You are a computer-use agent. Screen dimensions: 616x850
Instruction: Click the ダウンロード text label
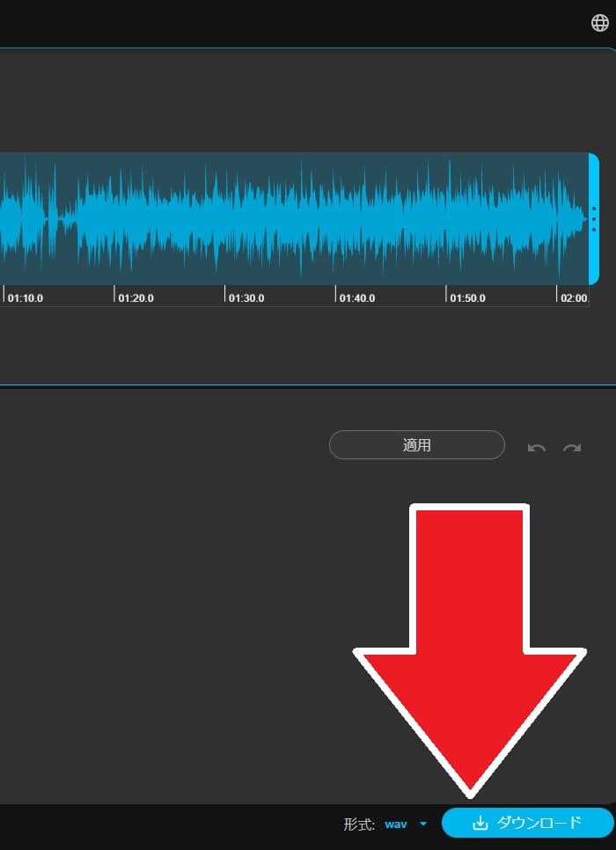pyautogui.click(x=539, y=823)
